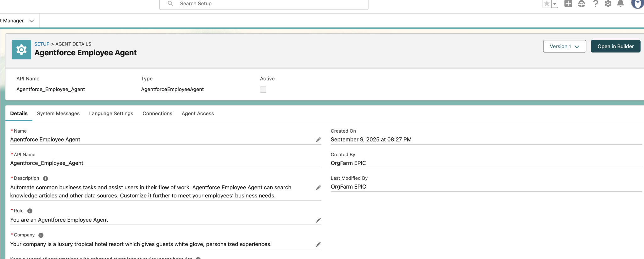Image resolution: width=644 pixels, height=259 pixels.
Task: Click the pencil edit icon for Name
Action: point(318,140)
